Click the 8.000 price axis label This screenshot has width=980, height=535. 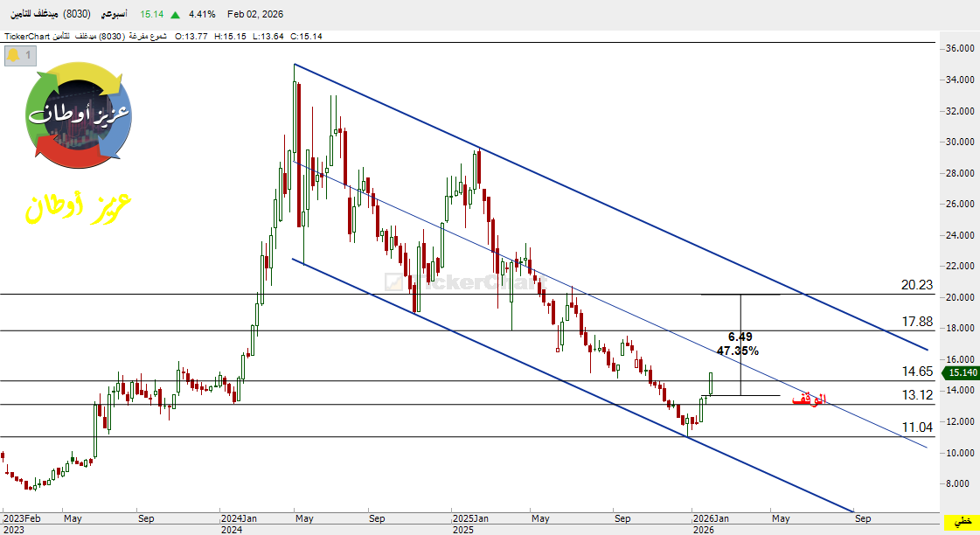point(957,483)
